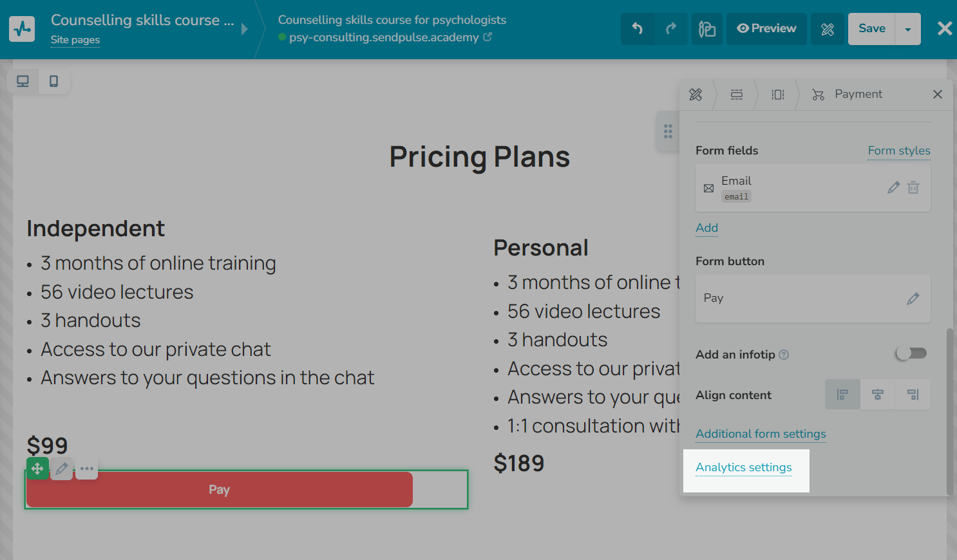
Task: Open Form styles
Action: [898, 151]
